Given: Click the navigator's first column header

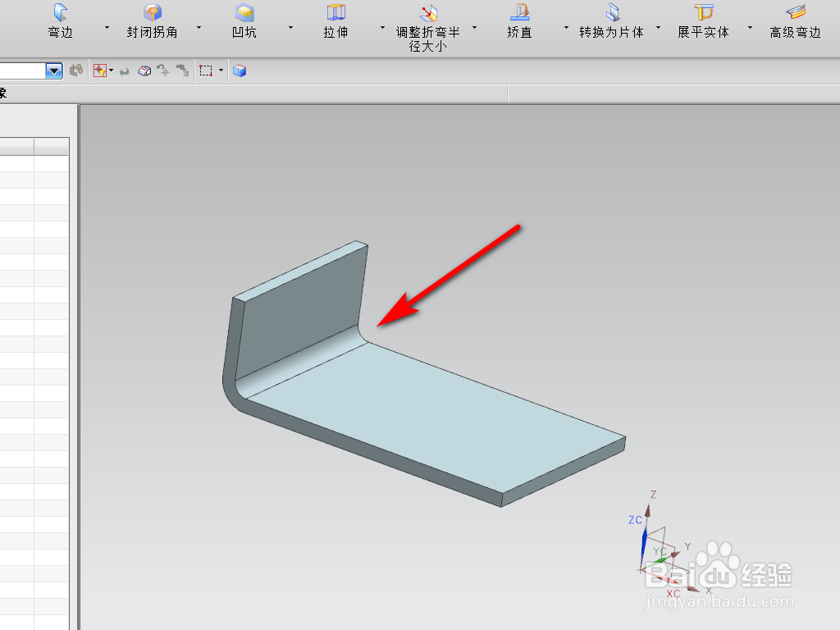Looking at the screenshot, I should (17, 146).
